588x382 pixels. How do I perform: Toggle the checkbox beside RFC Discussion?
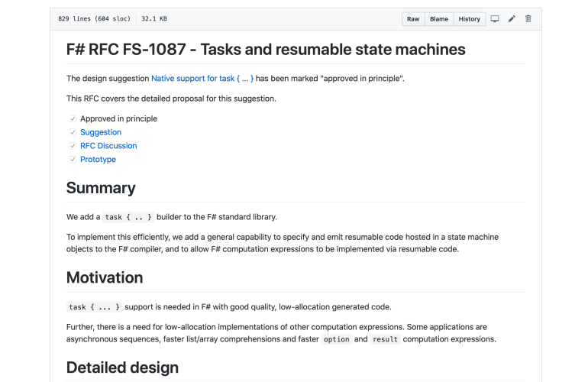coord(73,146)
